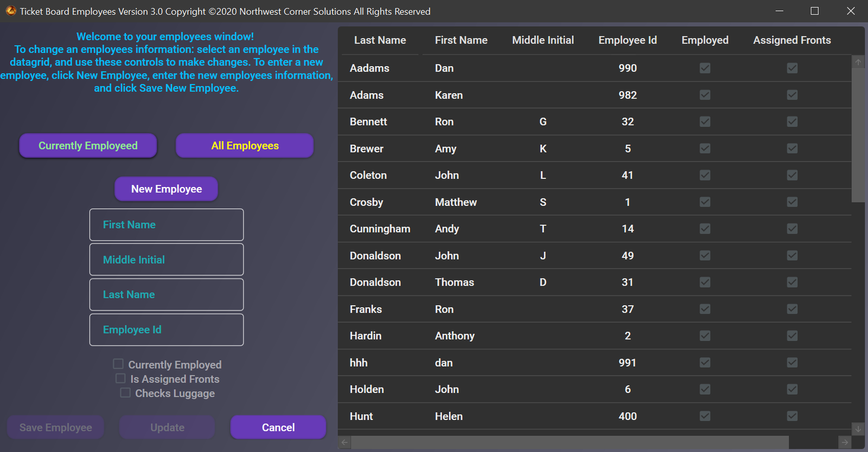Click the Ticket Board app icon in title bar
Image resolution: width=868 pixels, height=452 pixels.
pos(11,11)
